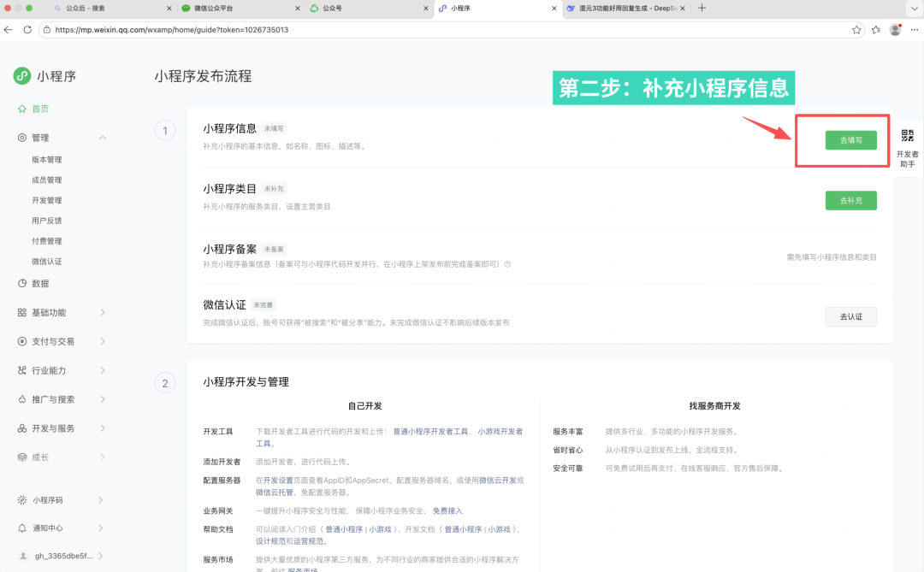Screen dimensions: 924x572
Task: Click the browser address bar URL
Action: (171, 29)
